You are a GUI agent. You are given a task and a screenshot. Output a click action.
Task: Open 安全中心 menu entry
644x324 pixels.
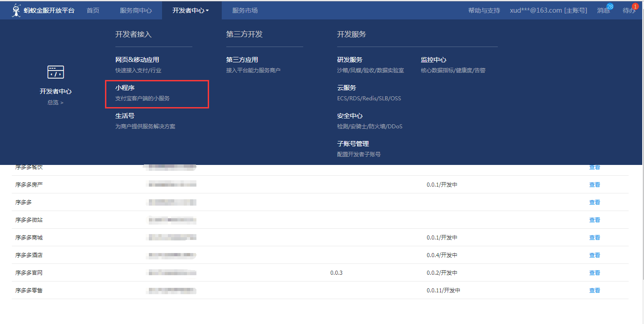click(x=350, y=116)
